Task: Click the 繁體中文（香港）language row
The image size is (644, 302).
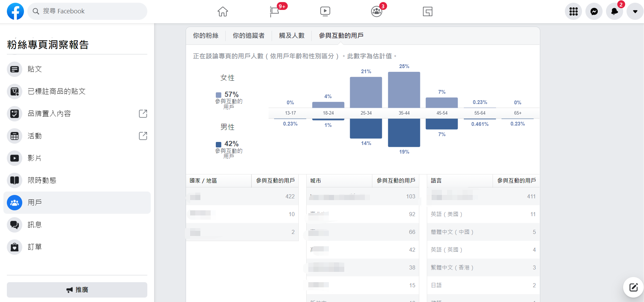Action: pyautogui.click(x=483, y=267)
